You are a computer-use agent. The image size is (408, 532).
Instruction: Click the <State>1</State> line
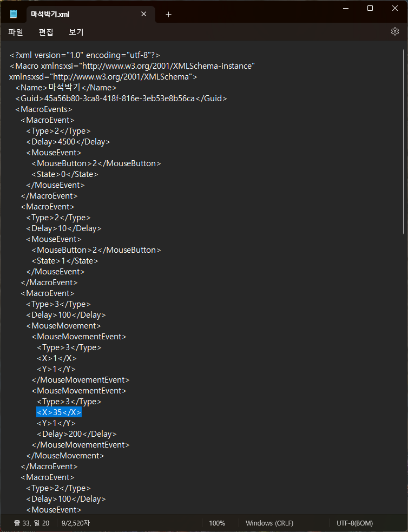click(x=65, y=261)
